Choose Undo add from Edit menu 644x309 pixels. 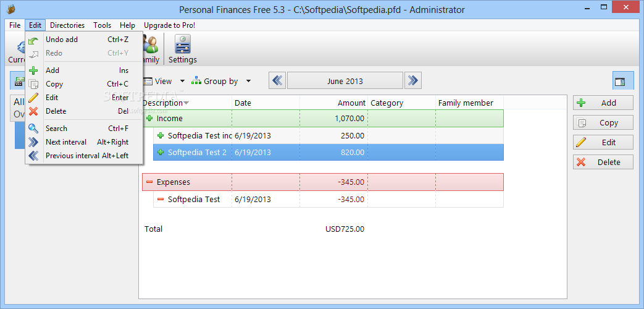click(84, 40)
